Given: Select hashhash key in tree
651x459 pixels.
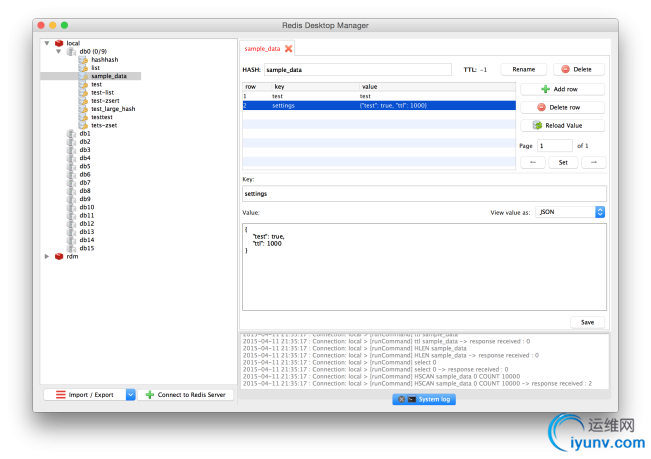Looking at the screenshot, I should pos(105,60).
